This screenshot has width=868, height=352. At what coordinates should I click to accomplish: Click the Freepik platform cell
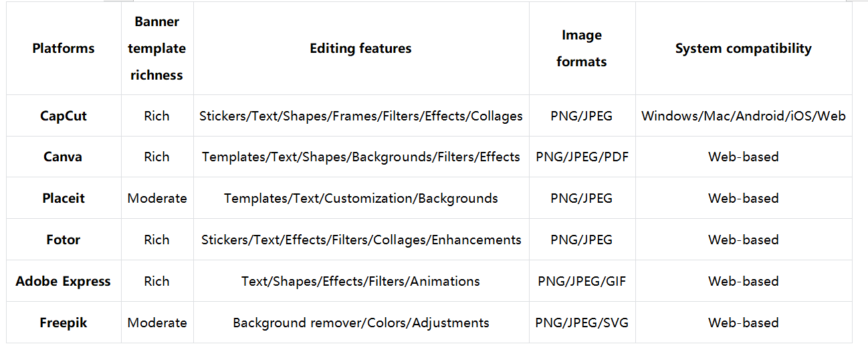pyautogui.click(x=64, y=323)
